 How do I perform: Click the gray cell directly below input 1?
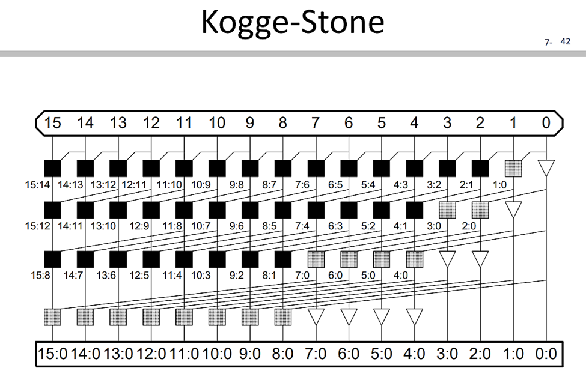(x=512, y=167)
